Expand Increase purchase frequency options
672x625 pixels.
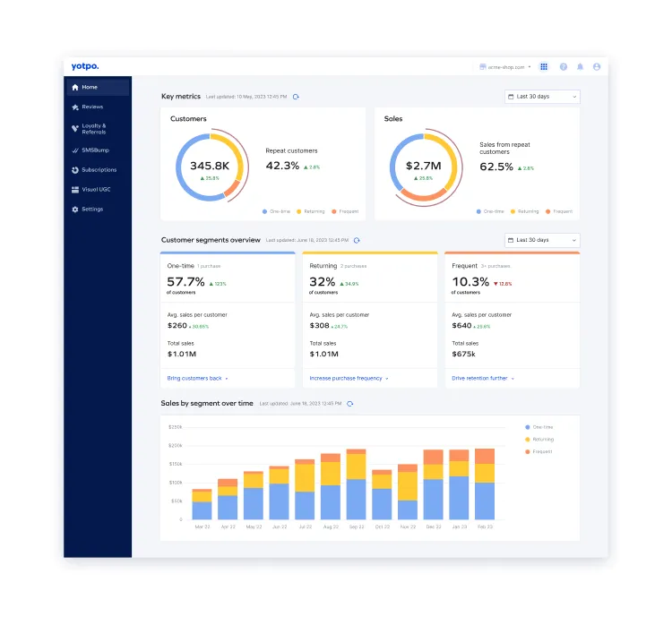[x=349, y=378]
